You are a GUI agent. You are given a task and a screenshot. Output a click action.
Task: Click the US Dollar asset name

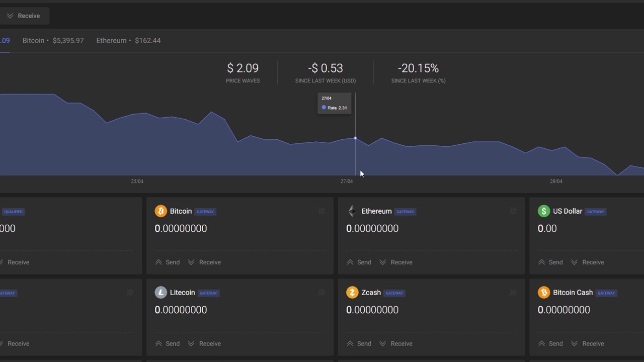(x=568, y=211)
